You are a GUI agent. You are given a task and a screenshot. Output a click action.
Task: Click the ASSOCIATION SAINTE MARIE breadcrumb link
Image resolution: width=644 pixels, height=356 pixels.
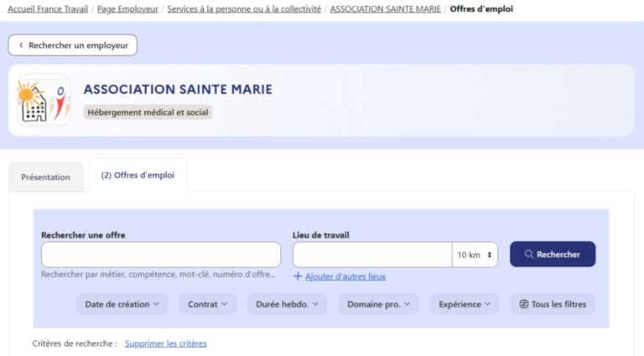coord(385,8)
